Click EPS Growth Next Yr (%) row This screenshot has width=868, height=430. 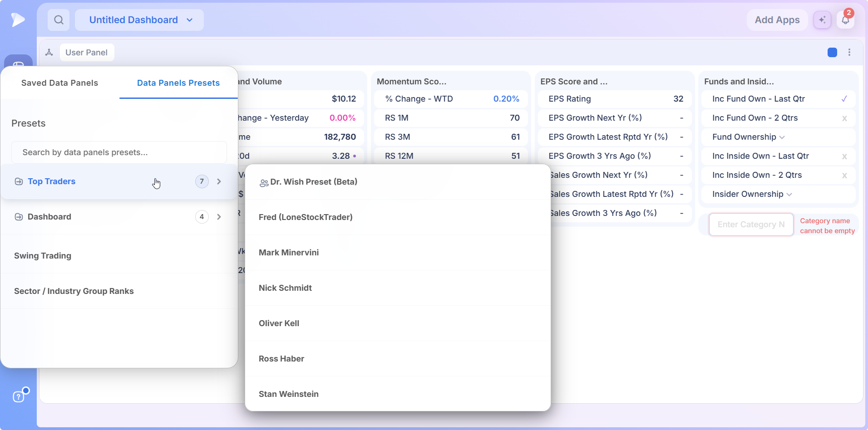(x=615, y=118)
